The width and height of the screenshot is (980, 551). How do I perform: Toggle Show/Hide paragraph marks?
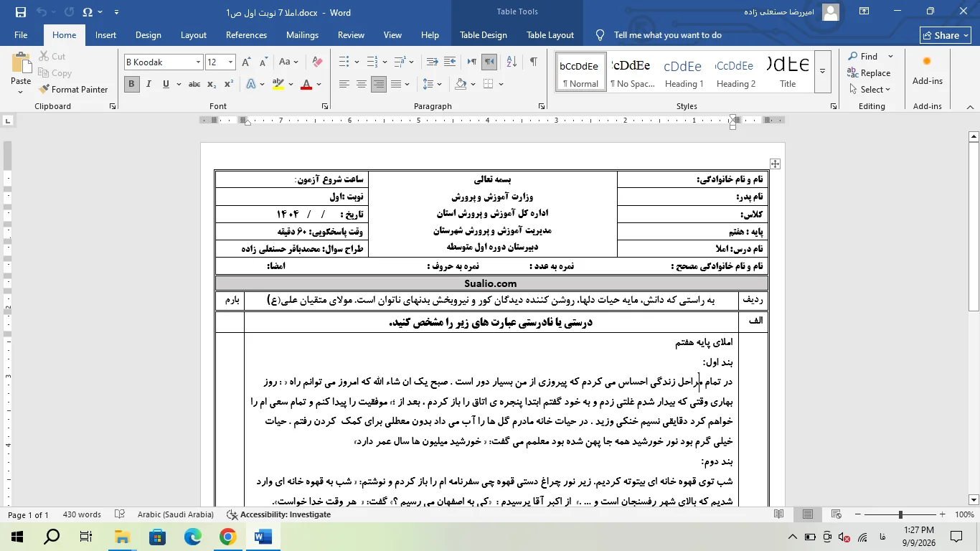[x=533, y=62]
